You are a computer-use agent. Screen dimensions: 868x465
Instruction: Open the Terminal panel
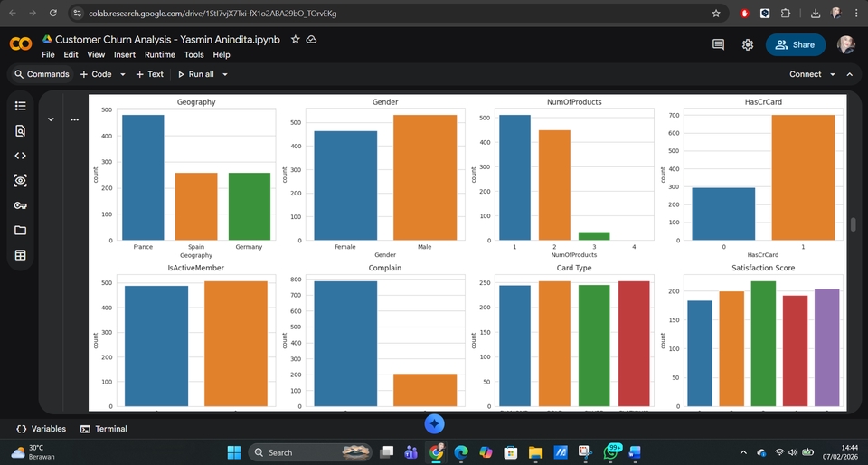pos(103,429)
